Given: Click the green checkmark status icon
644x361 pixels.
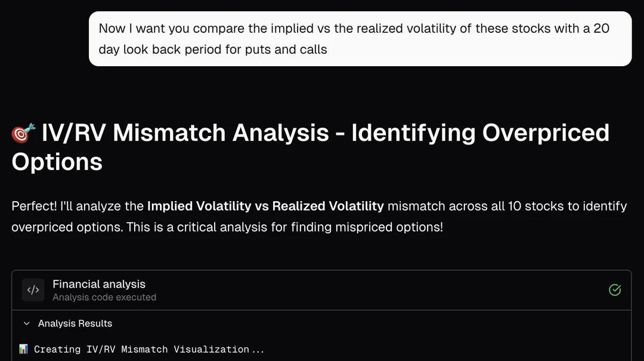Looking at the screenshot, I should click(x=615, y=290).
